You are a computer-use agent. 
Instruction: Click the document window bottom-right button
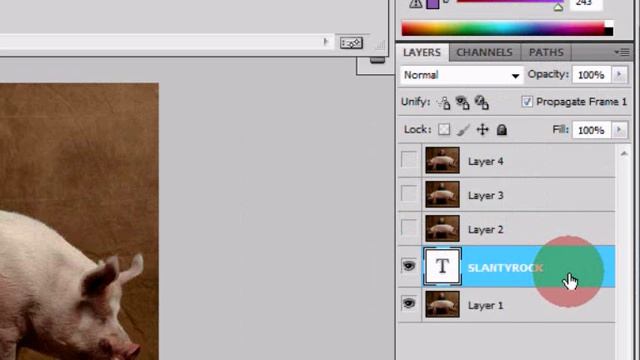351,43
